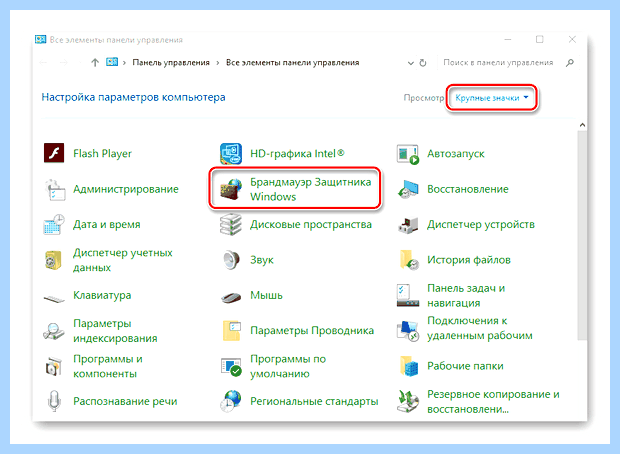
Task: Click the chevron after the control panel icon
Action: point(124,62)
